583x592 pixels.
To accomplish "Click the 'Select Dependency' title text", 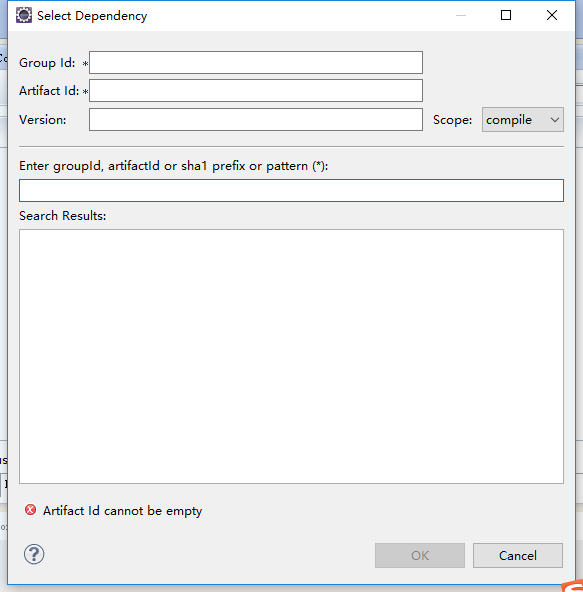I will coord(92,16).
